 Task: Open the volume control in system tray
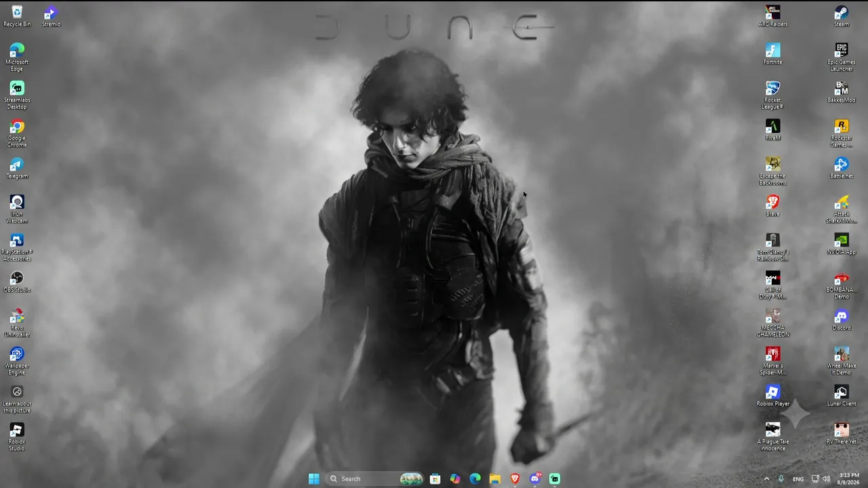[826, 479]
